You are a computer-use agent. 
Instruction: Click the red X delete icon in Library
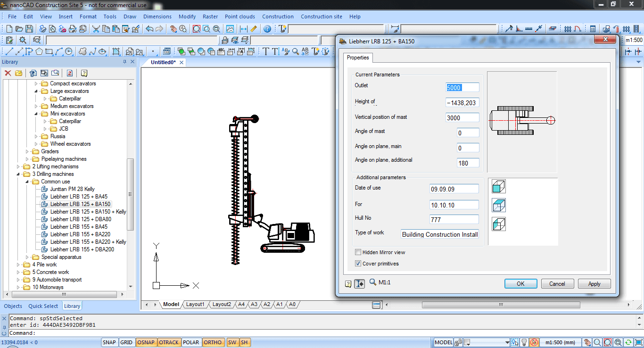tap(8, 73)
